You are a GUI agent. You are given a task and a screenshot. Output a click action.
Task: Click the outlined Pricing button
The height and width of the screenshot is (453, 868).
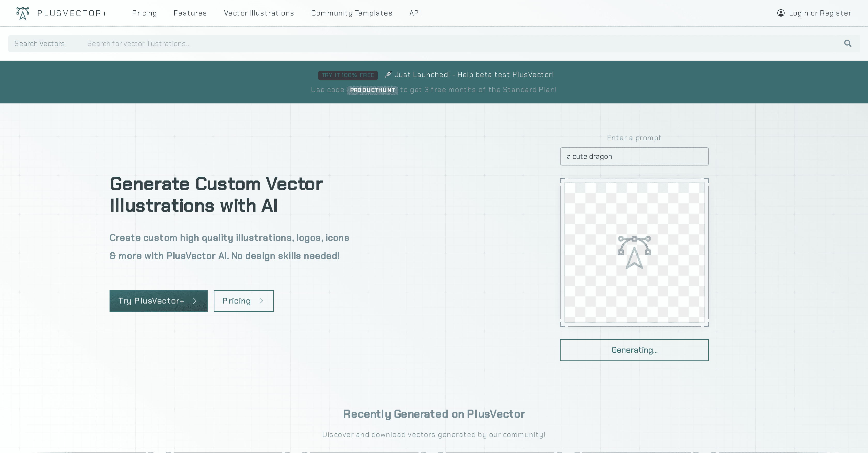tap(244, 301)
